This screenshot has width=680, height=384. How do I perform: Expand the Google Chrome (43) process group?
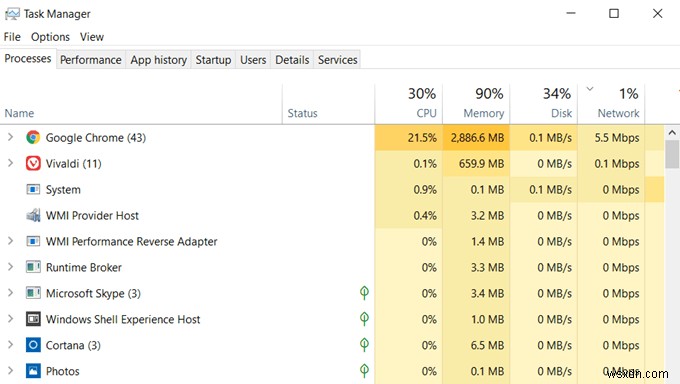pos(10,138)
